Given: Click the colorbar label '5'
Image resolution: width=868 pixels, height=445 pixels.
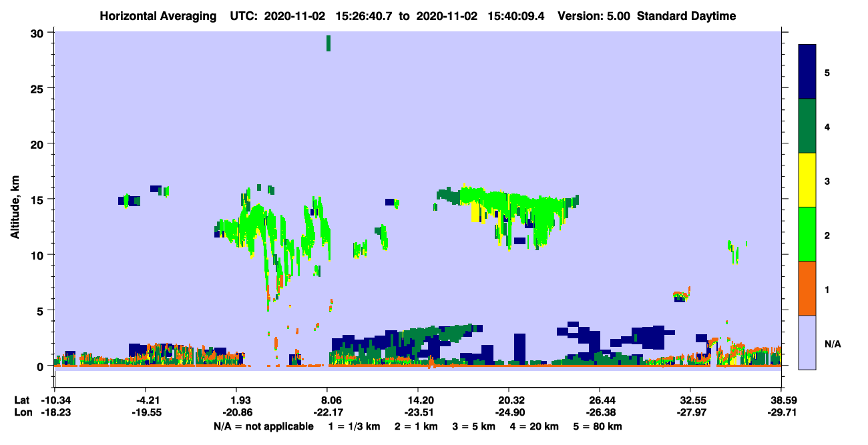Looking at the screenshot, I should (827, 72).
